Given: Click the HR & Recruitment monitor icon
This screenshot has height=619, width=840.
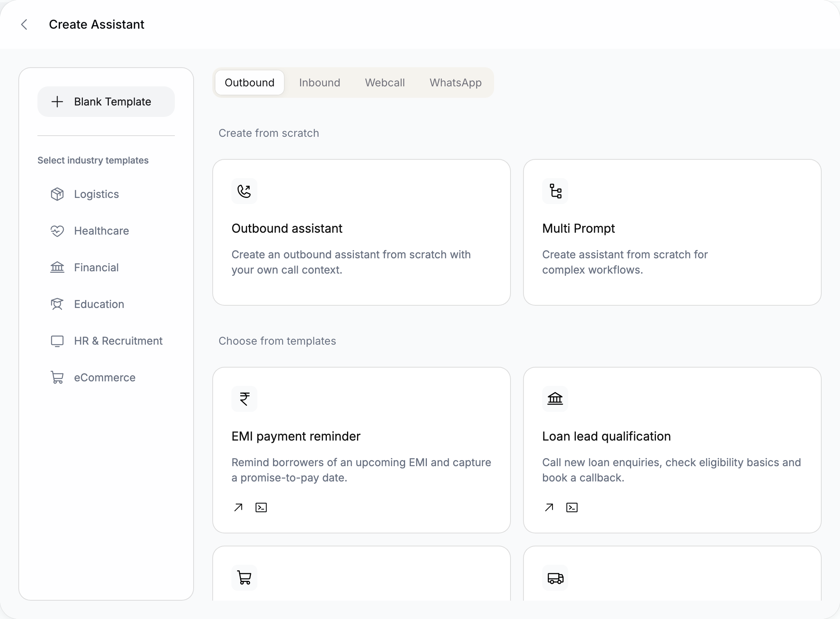Looking at the screenshot, I should pos(57,341).
